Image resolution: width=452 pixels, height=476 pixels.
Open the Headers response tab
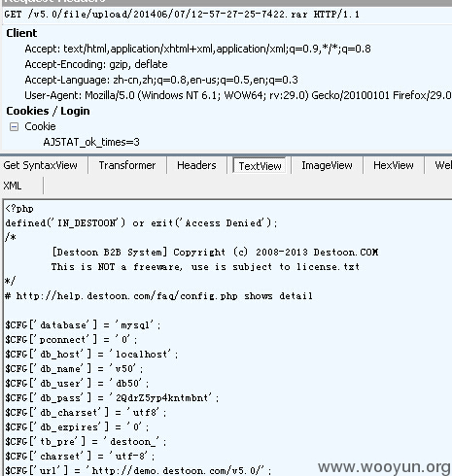196,165
